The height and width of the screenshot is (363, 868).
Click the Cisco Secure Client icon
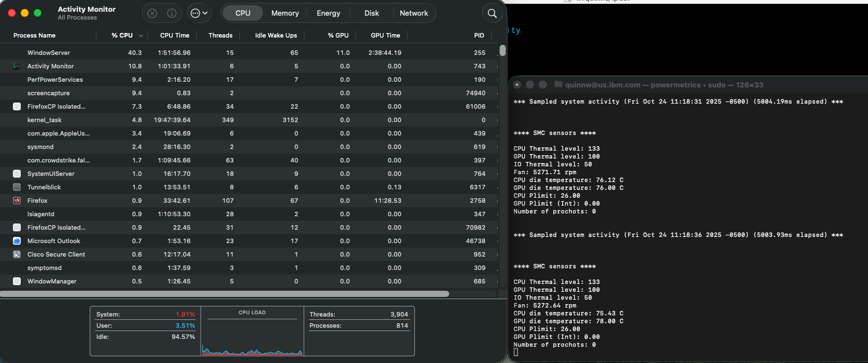17,254
